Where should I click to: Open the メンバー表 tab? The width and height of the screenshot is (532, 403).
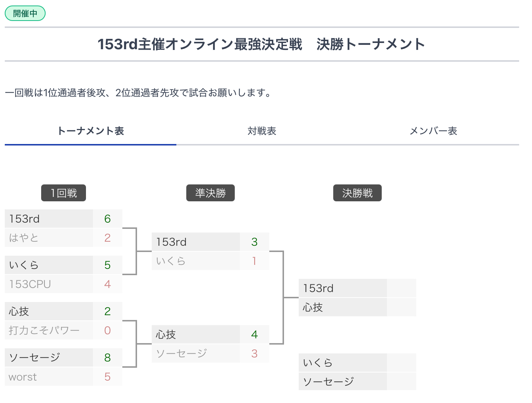[x=433, y=131]
